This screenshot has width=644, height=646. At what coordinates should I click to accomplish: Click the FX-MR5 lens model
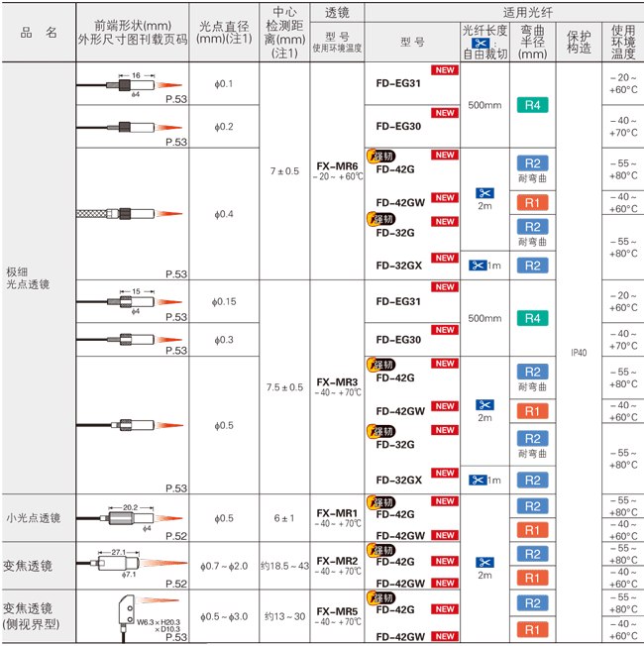click(337, 611)
